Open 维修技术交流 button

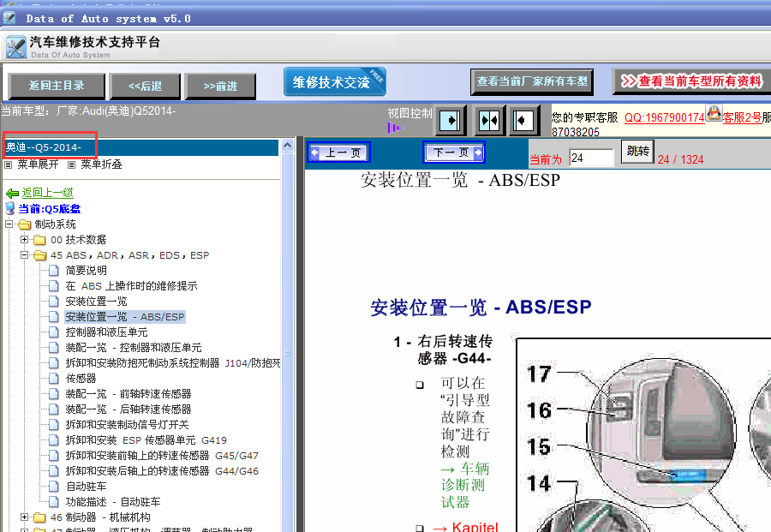334,81
